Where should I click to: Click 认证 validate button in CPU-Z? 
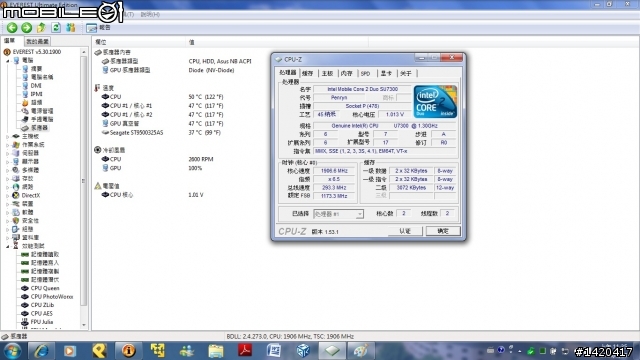(405, 231)
